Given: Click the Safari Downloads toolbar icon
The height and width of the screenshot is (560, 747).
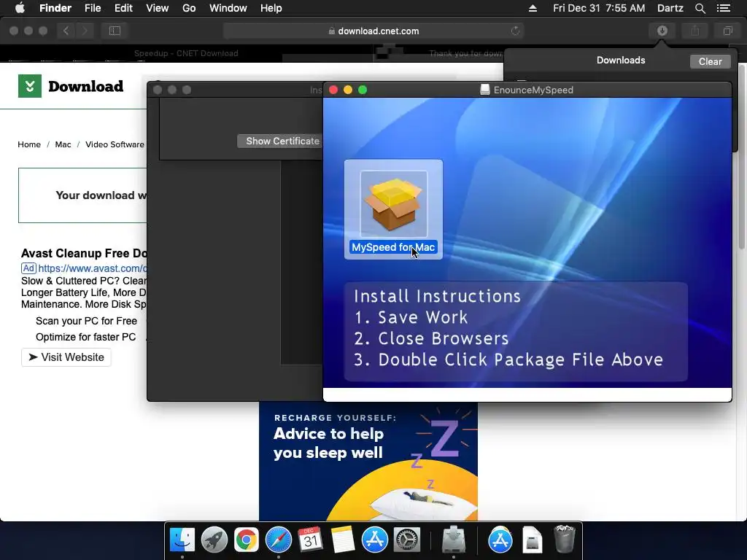Looking at the screenshot, I should click(x=662, y=31).
